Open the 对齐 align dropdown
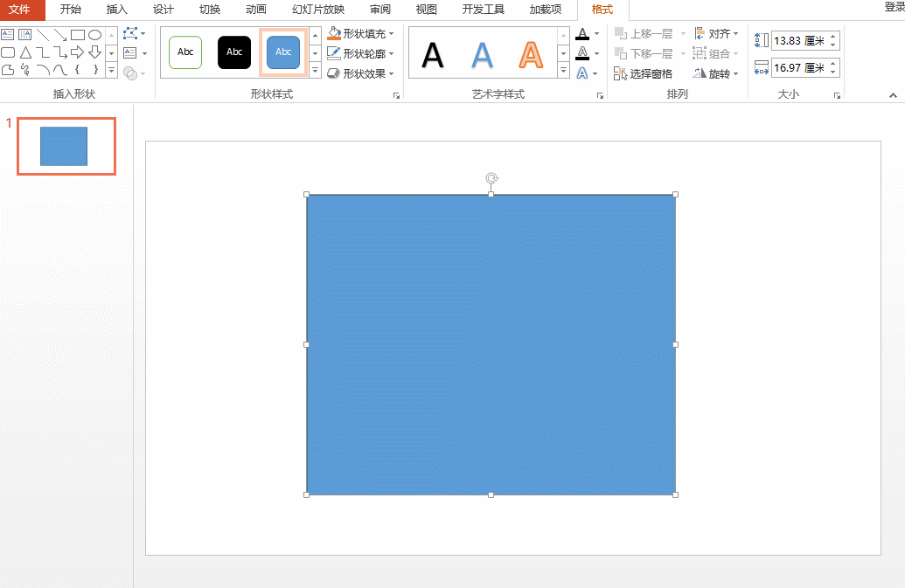The height and width of the screenshot is (588, 905). point(717,34)
